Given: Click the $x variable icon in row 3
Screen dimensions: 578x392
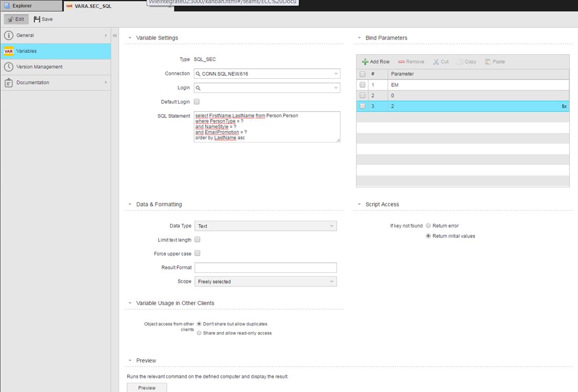Looking at the screenshot, I should coord(564,106).
